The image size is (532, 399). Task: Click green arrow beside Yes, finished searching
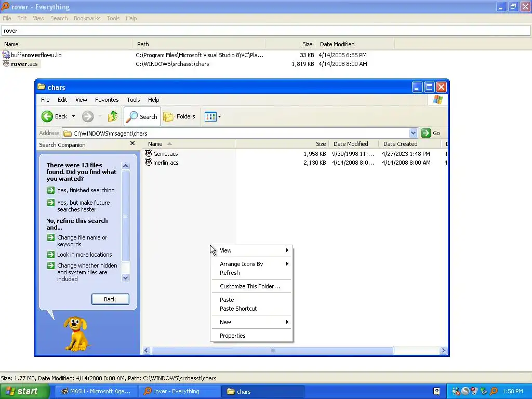(51, 190)
